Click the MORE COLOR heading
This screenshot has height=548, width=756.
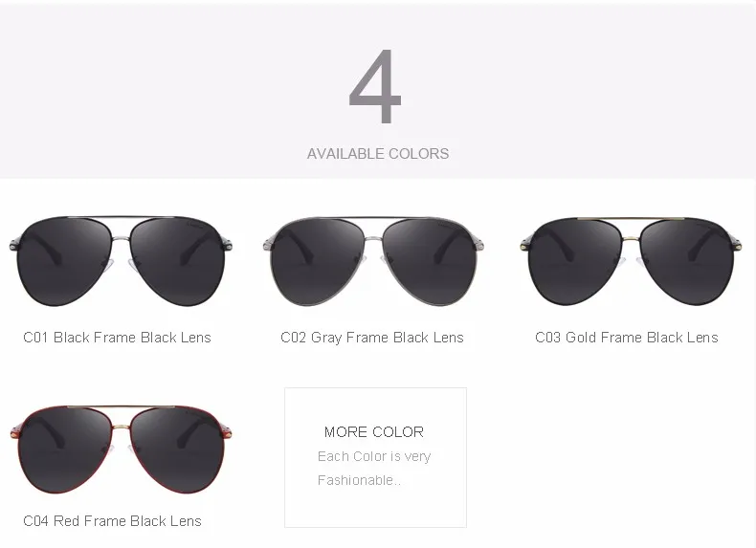(374, 432)
